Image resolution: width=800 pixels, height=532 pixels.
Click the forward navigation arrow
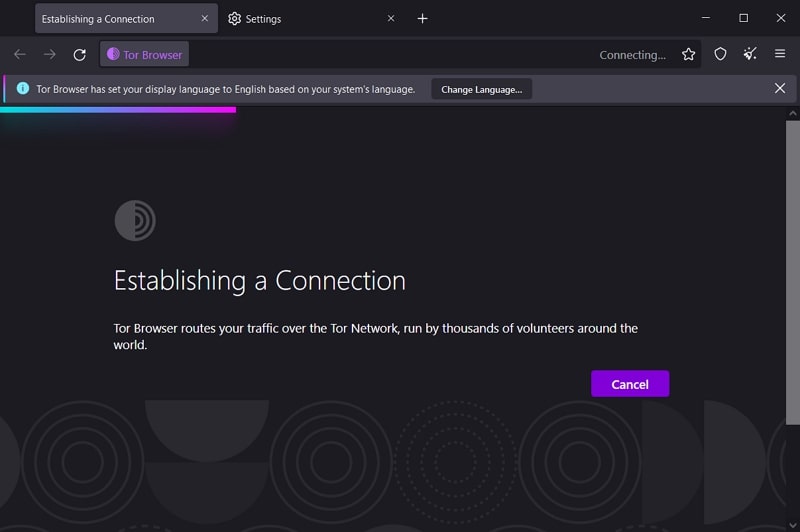pyautogui.click(x=50, y=55)
